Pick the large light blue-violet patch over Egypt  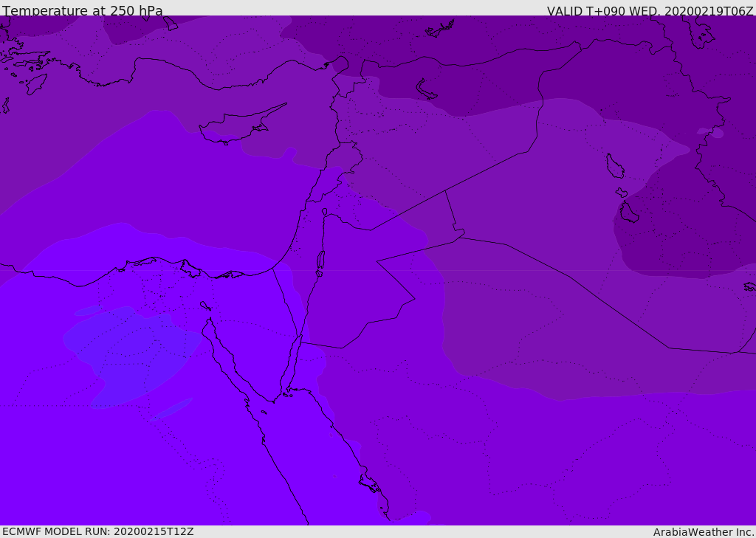click(133, 354)
